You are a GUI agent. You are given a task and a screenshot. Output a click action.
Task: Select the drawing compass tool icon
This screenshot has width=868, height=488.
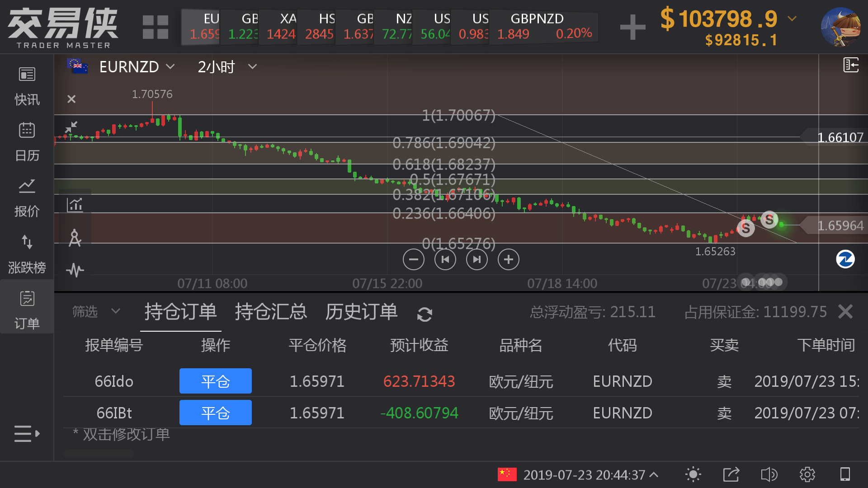[75, 238]
